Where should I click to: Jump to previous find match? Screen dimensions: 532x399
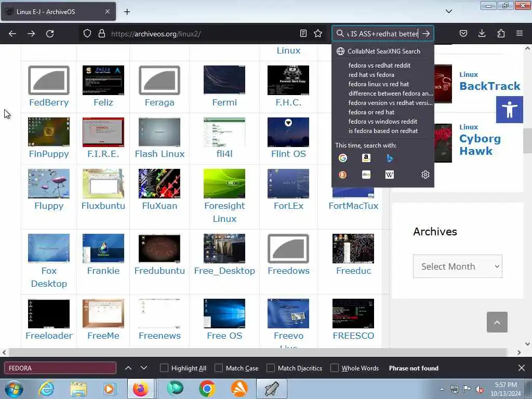pos(128,368)
